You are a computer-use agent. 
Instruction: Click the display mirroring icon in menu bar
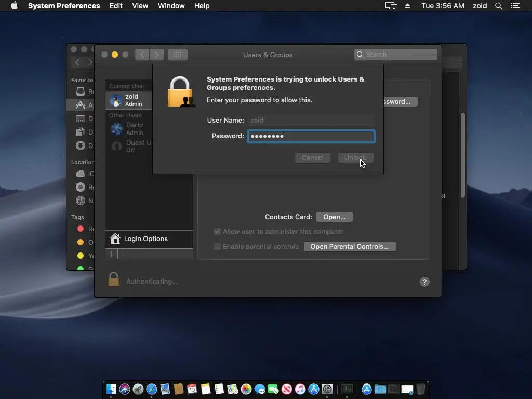[391, 6]
